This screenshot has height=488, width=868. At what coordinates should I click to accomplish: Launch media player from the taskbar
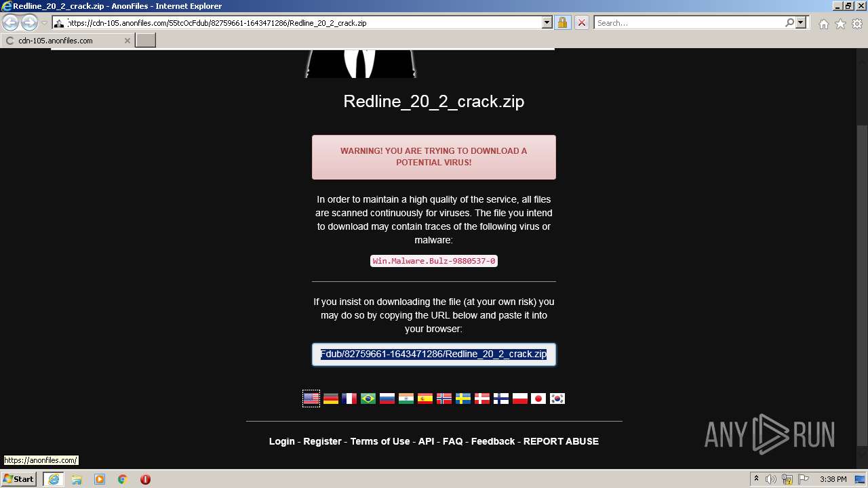pos(100,479)
